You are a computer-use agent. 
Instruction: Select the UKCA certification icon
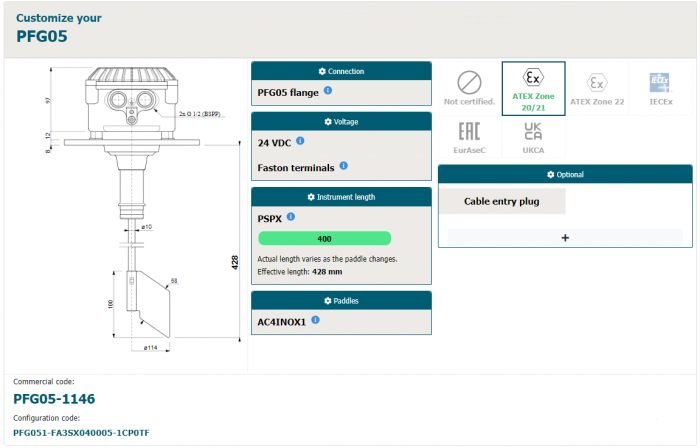533,138
